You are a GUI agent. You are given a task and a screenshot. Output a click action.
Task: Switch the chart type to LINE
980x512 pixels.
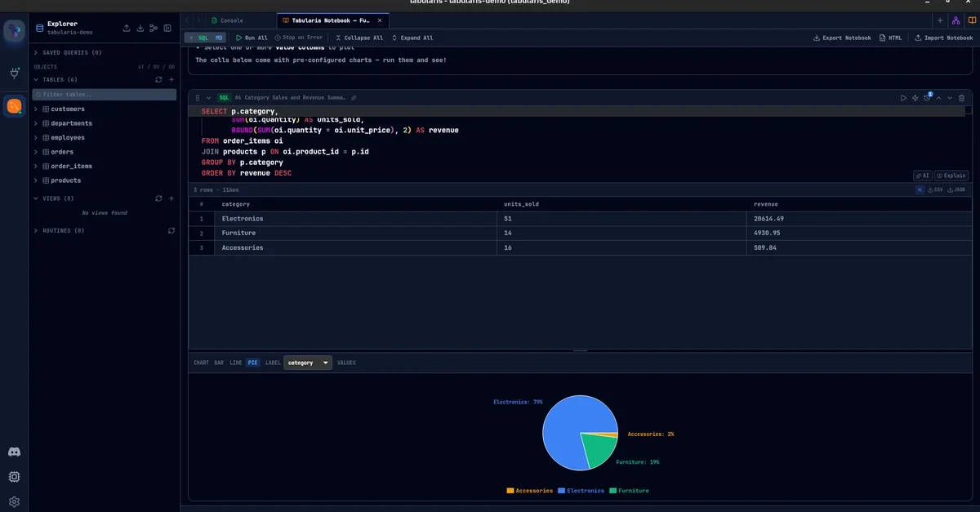(x=235, y=363)
